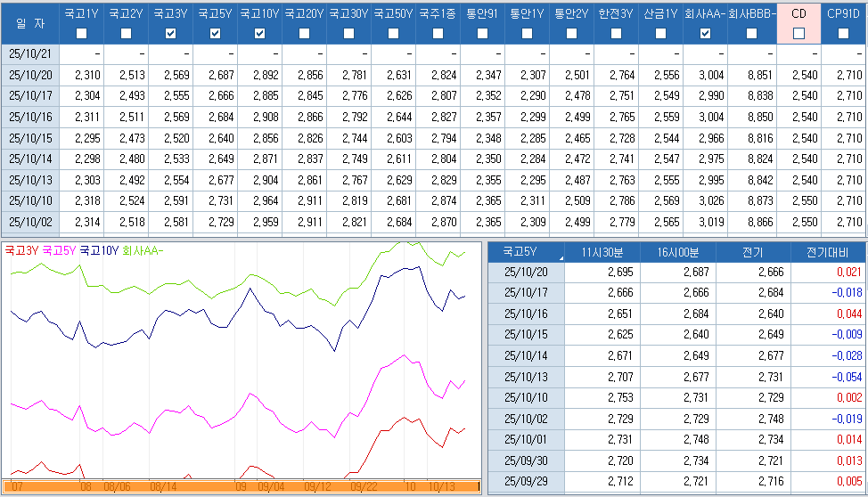Click the 16시00분 column header

tap(677, 251)
